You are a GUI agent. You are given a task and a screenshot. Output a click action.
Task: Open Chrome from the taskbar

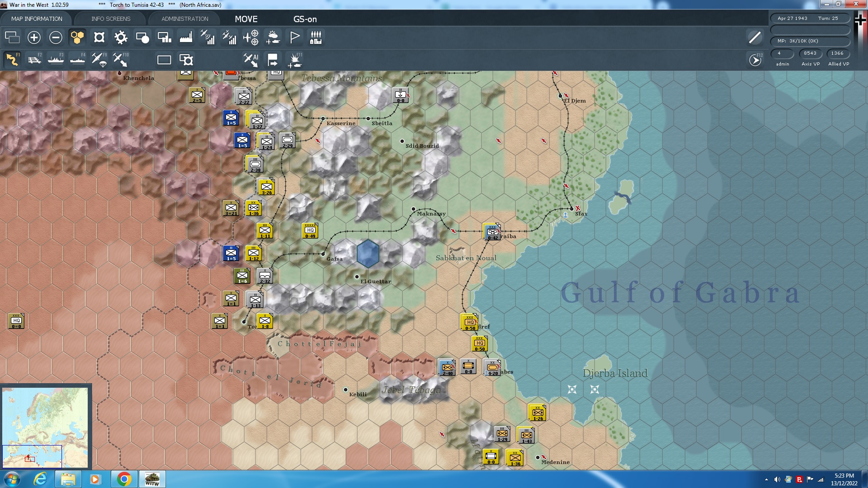pos(124,479)
